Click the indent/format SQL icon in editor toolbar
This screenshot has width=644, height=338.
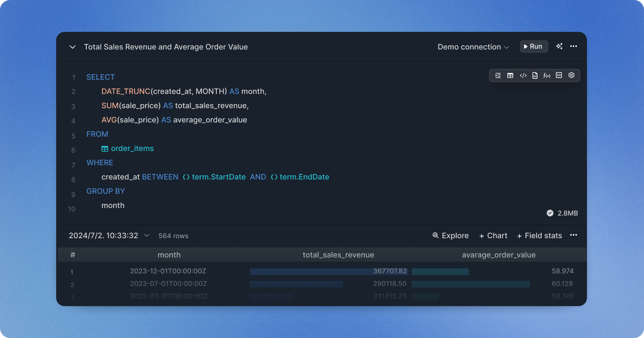tap(498, 75)
